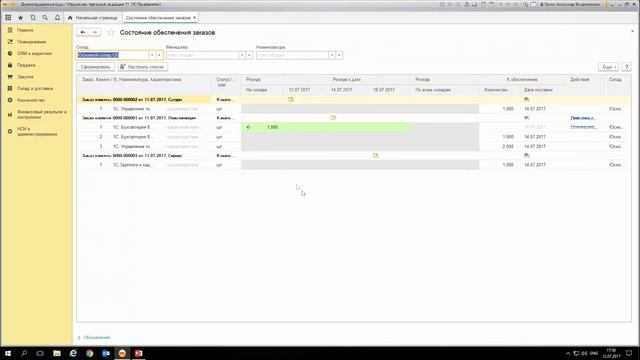Open Chrome from taskbar
This screenshot has height=360, width=640.
89,353
